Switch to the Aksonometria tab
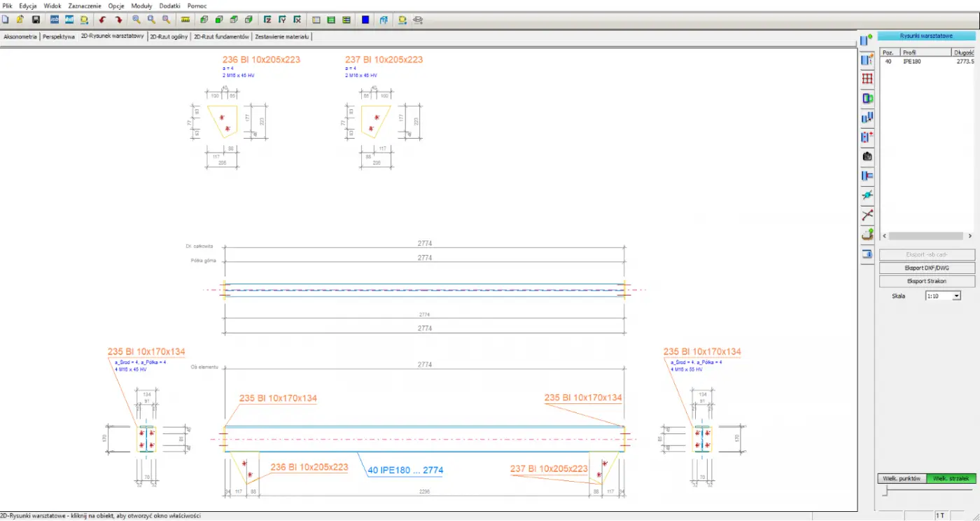980x521 pixels. [20, 36]
